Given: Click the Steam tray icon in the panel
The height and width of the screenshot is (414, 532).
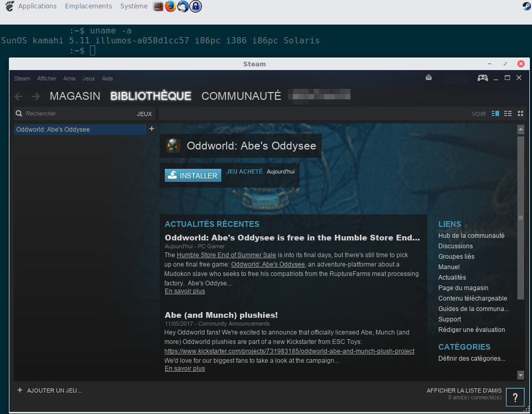Looking at the screenshot, I should pyautogui.click(x=527, y=6).
